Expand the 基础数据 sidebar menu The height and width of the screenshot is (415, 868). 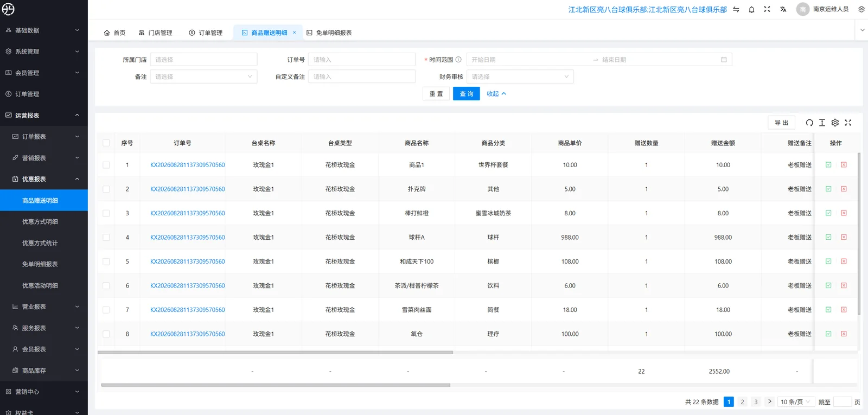click(43, 30)
